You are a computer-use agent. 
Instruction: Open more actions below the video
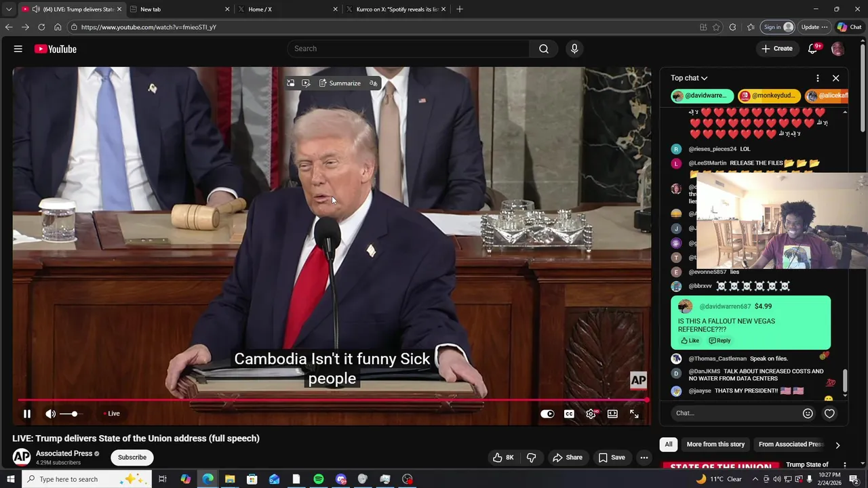(x=644, y=457)
